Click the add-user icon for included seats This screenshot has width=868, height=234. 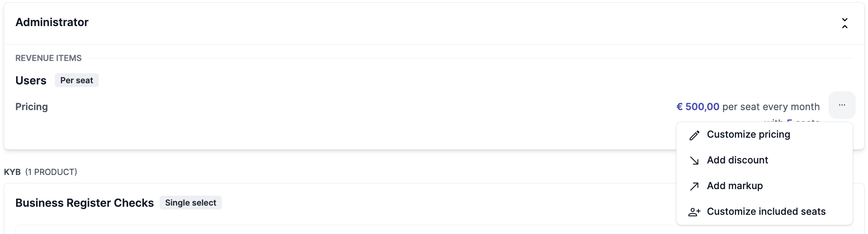(694, 212)
